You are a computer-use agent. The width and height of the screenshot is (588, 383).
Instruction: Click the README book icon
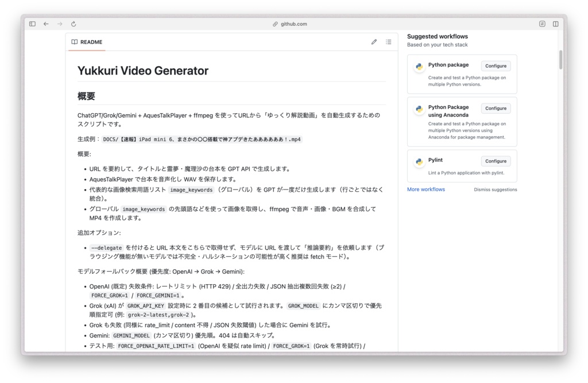(75, 42)
